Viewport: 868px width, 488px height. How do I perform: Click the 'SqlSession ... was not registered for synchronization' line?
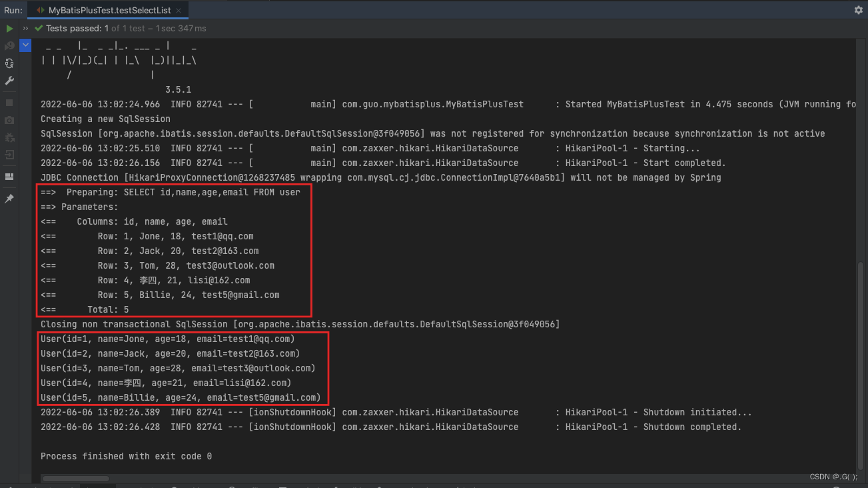pos(433,133)
